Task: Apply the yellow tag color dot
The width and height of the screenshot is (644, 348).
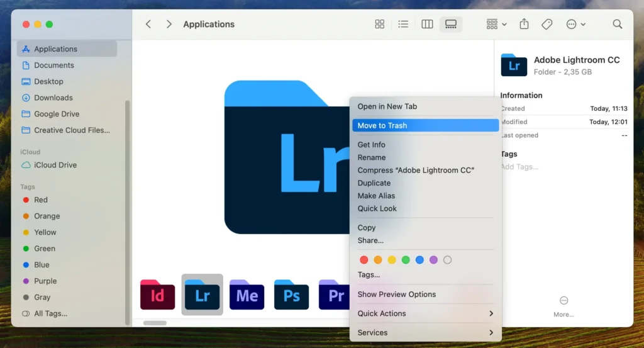Action: click(x=392, y=260)
